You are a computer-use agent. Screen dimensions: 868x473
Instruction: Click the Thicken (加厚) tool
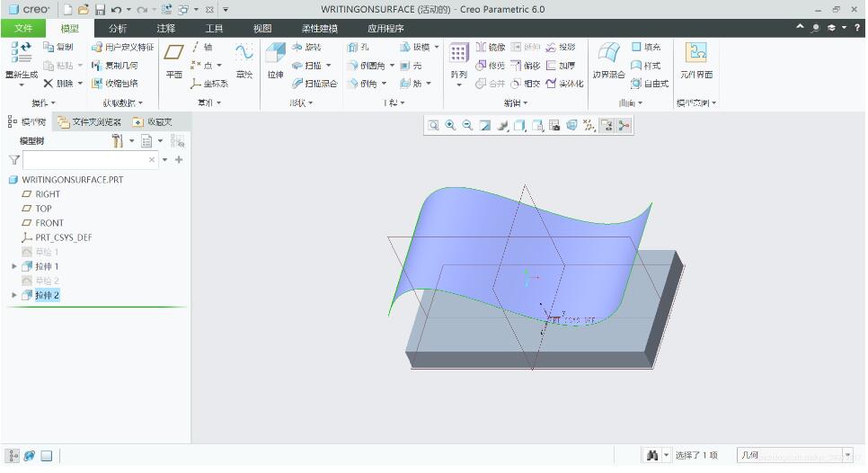click(561, 66)
